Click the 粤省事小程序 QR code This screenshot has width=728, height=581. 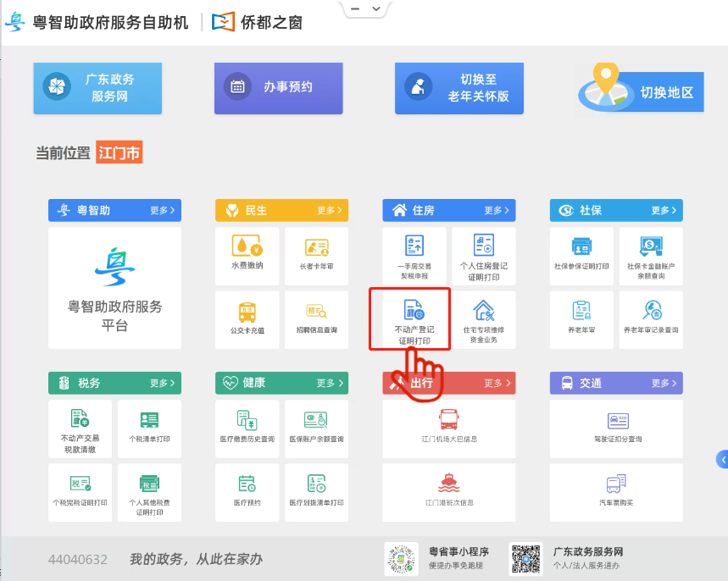[x=401, y=558]
